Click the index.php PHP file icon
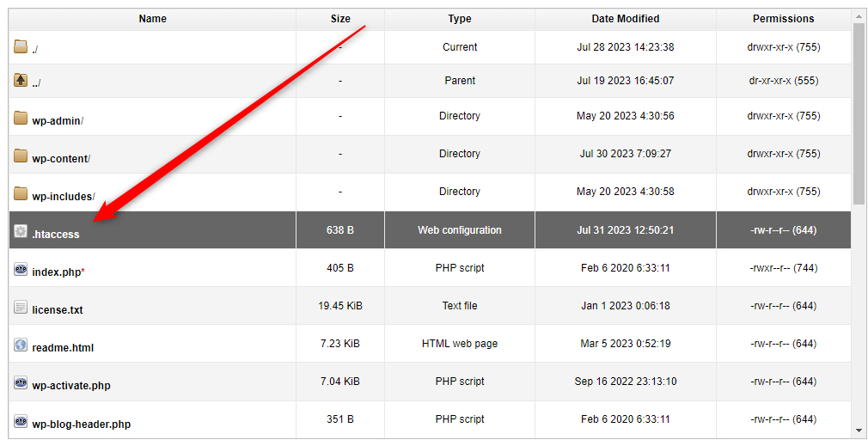The height and width of the screenshot is (446, 868). (21, 269)
